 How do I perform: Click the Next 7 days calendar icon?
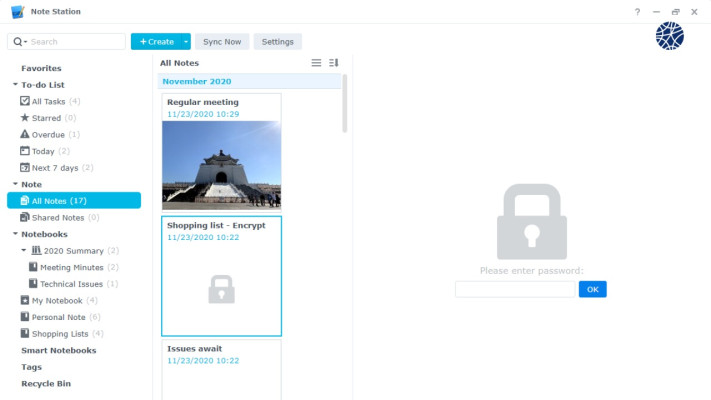(25, 167)
